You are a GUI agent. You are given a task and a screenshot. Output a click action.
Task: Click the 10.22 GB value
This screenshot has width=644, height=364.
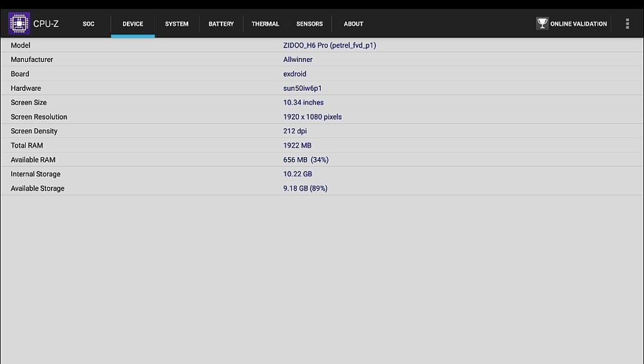click(298, 174)
